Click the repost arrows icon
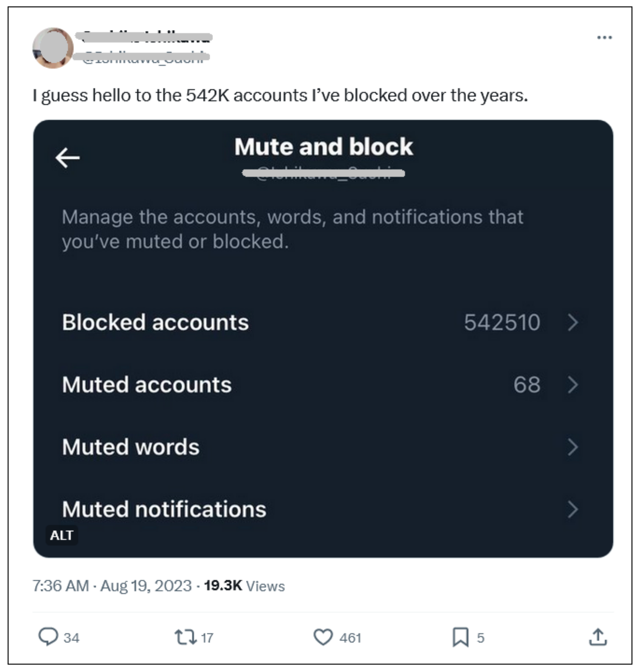 coord(185,637)
